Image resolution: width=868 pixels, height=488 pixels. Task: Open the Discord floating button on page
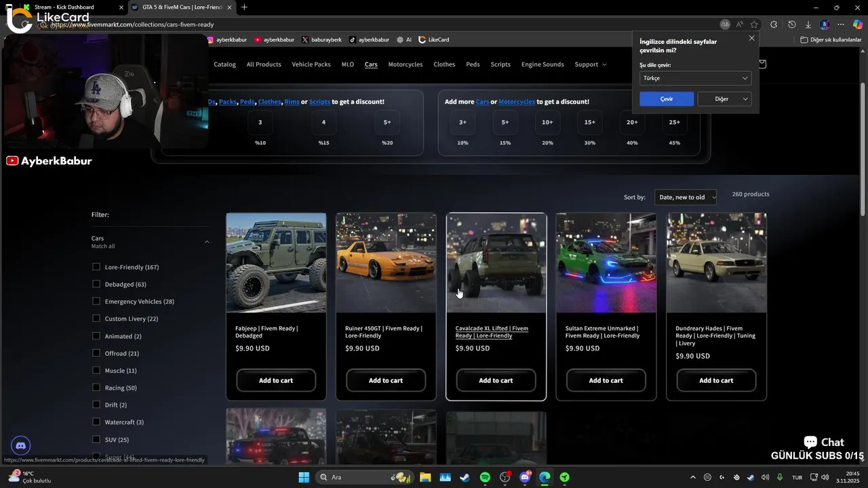click(21, 445)
